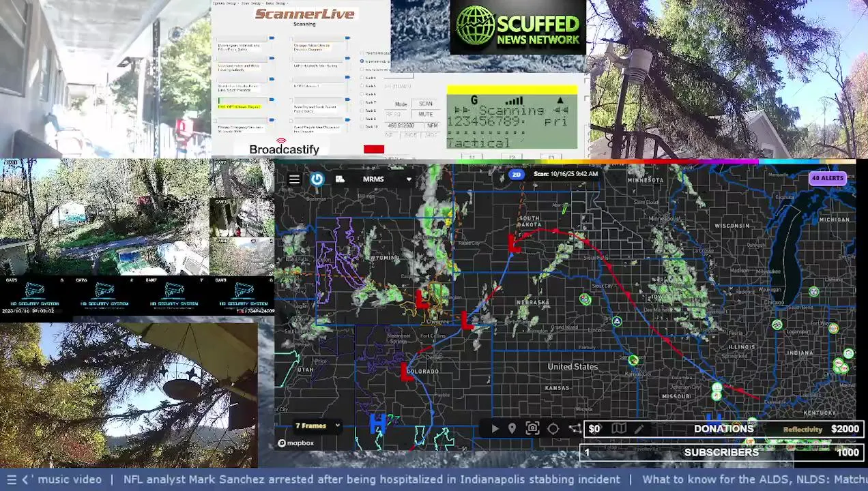
Task: Click the MUTE button in ScannerLive
Action: pos(426,115)
